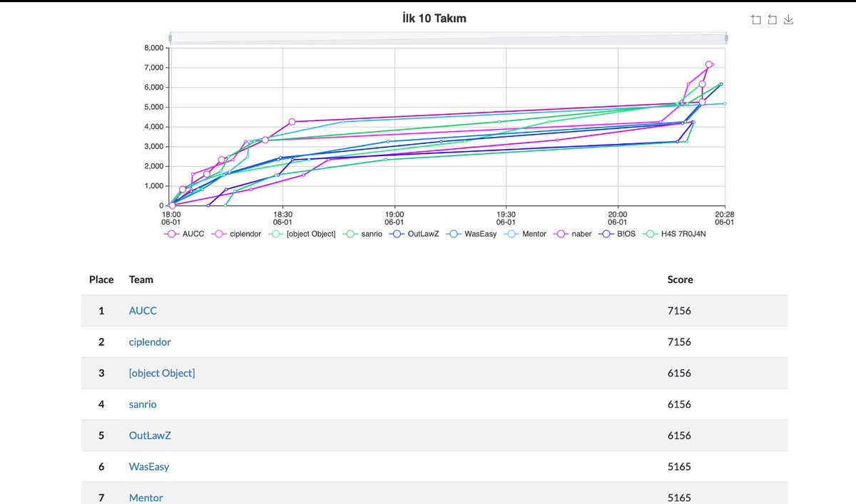
Task: Hide sanrio series via the legend
Action: pyautogui.click(x=362, y=233)
